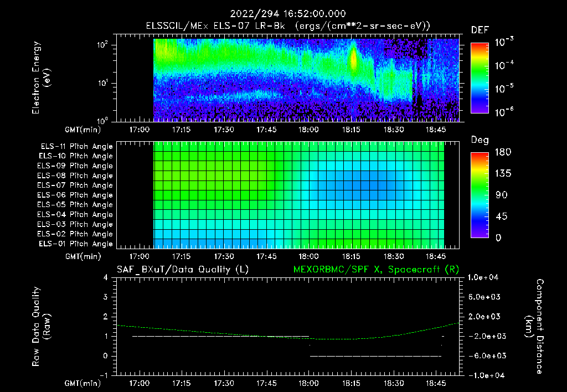Click the GMT(min) label under data quality panel
This screenshot has width=567, height=392.
[83, 383]
